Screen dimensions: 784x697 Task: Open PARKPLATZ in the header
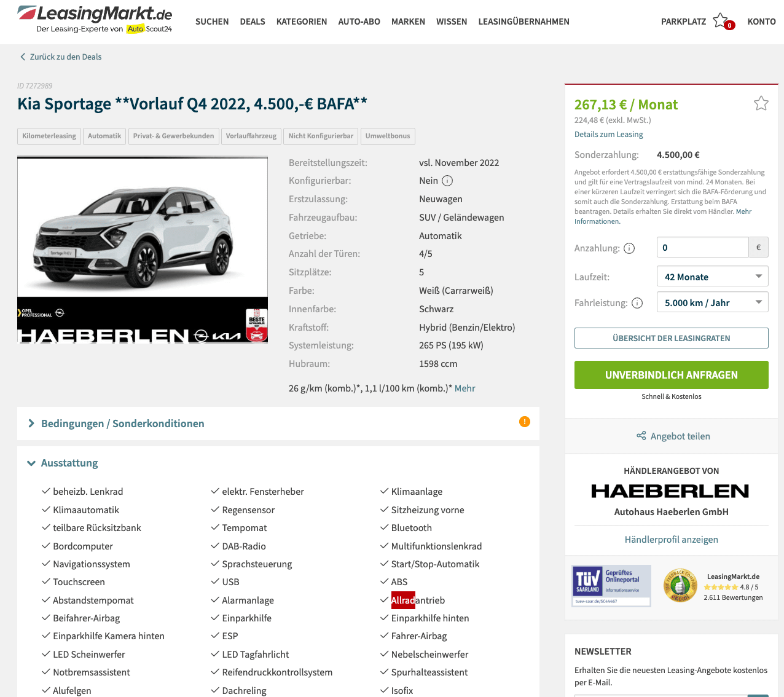(683, 22)
